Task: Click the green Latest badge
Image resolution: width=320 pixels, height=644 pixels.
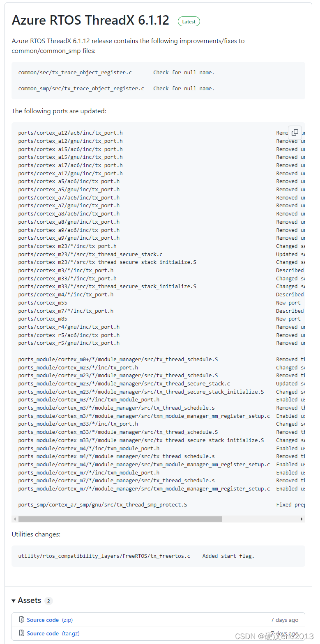Action: [189, 22]
